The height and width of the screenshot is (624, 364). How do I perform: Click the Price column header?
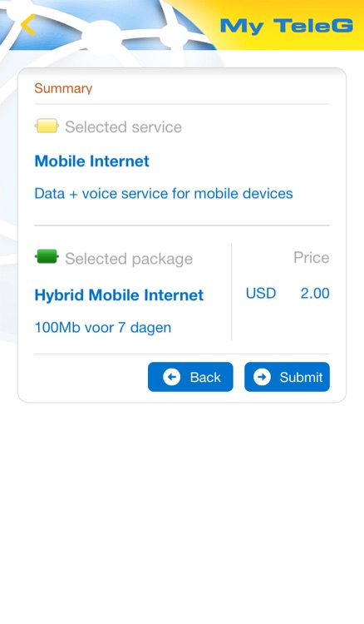point(312,257)
